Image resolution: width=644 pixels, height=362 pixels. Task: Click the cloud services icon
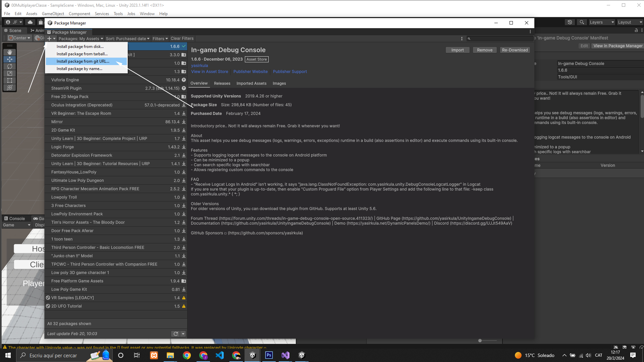point(30,22)
